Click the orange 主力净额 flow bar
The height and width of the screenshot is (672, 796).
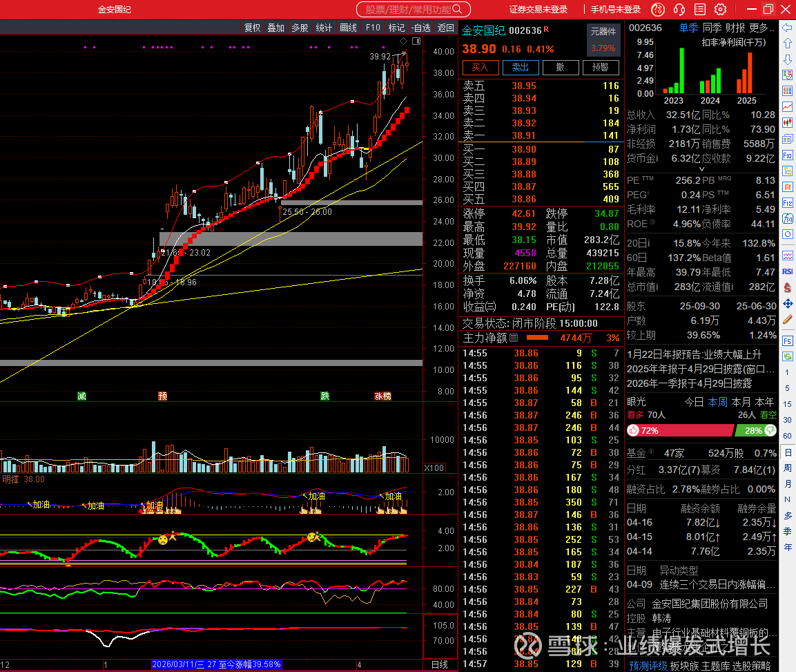click(537, 337)
